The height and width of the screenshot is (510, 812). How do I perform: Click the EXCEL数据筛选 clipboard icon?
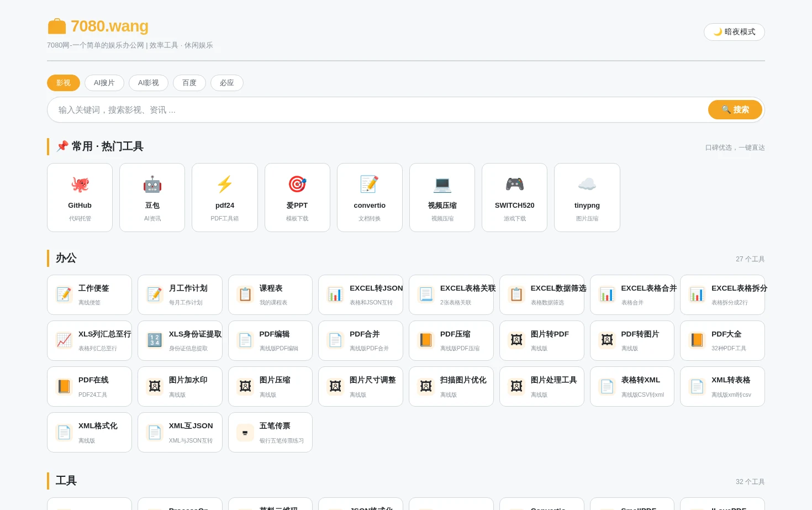coord(516,295)
